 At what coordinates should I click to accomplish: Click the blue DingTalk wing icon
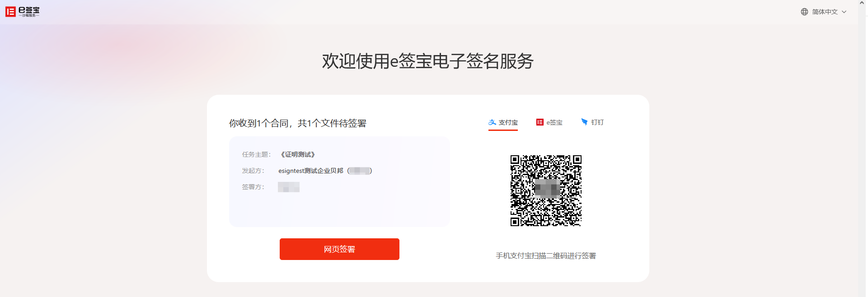[x=584, y=122]
